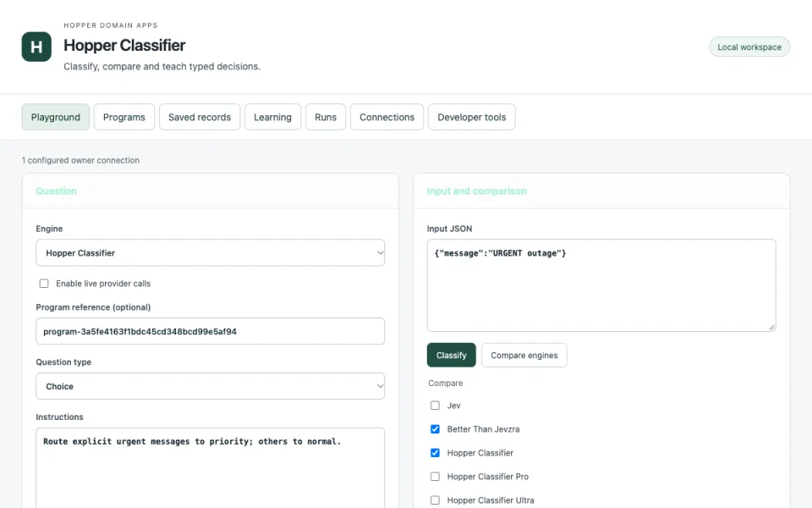
Task: Click the Compare engines button
Action: coord(524,355)
